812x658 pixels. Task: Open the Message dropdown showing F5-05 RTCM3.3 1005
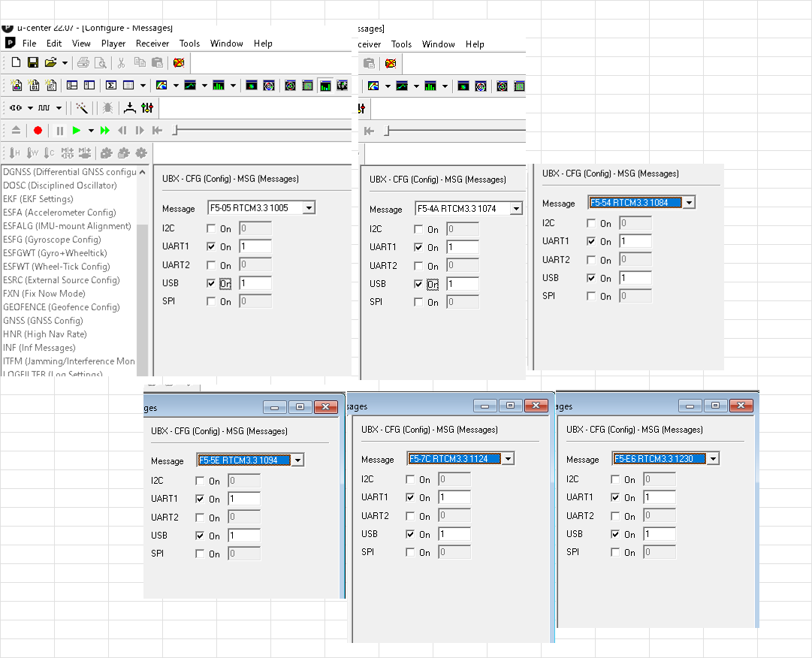309,208
